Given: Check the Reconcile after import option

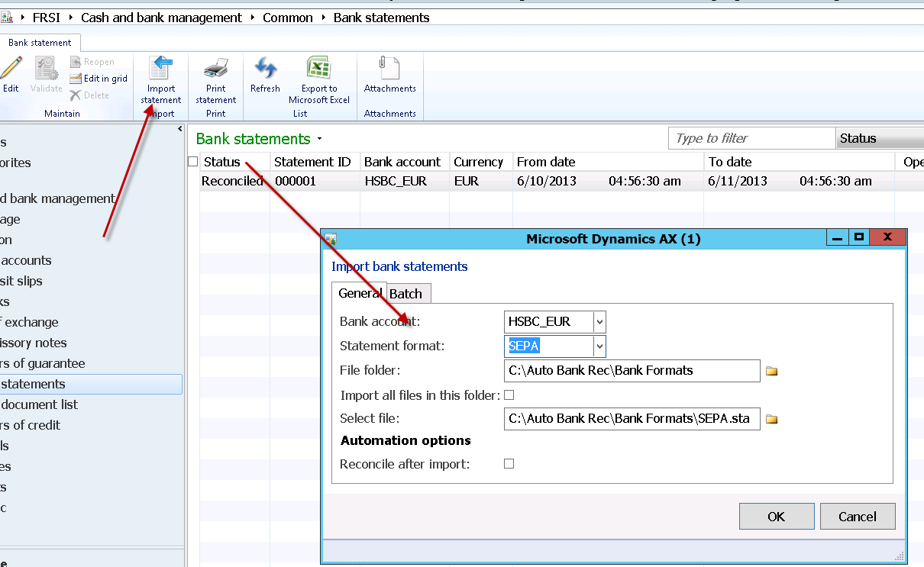Looking at the screenshot, I should point(509,464).
